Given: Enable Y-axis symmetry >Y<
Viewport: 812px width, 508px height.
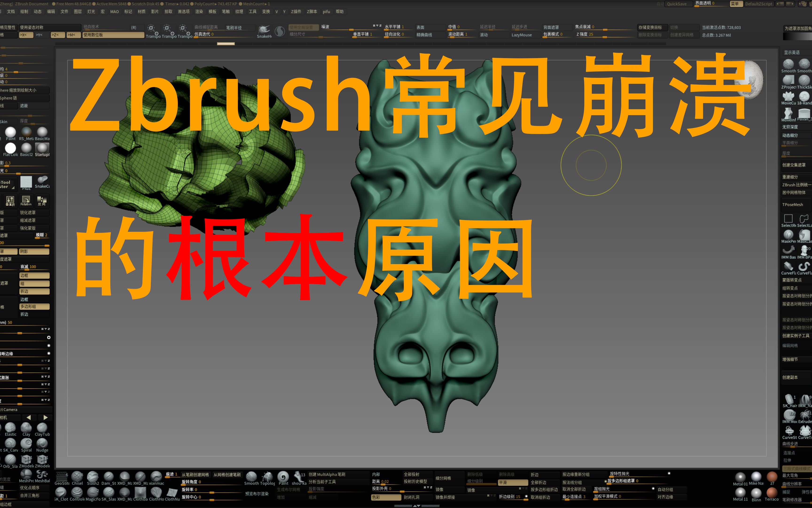Looking at the screenshot, I should pyautogui.click(x=42, y=35).
